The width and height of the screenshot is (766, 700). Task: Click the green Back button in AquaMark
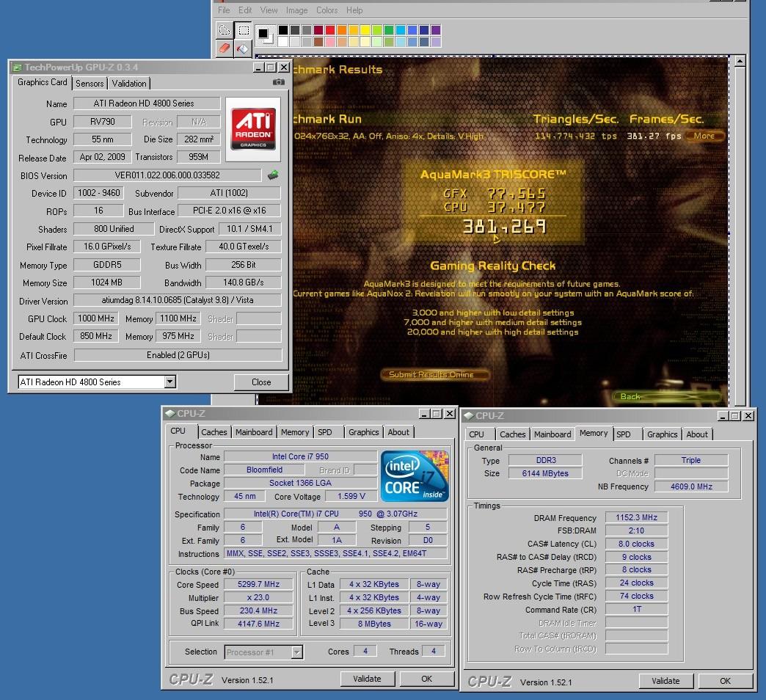[668, 396]
